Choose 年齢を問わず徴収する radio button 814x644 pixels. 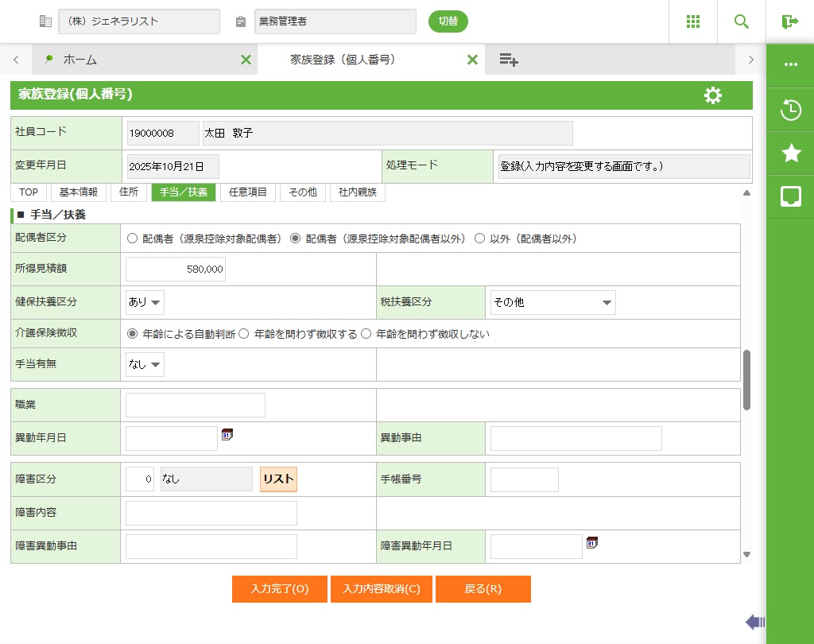[x=244, y=334]
